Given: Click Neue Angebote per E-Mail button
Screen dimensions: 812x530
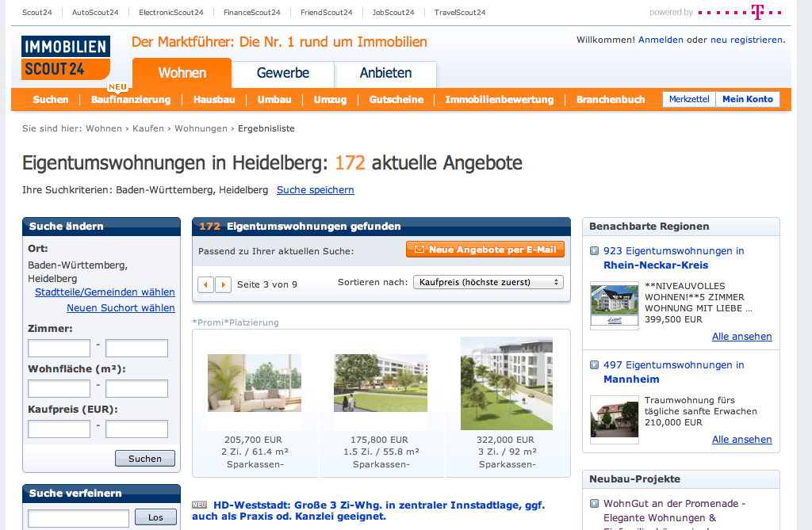Looking at the screenshot, I should [485, 250].
